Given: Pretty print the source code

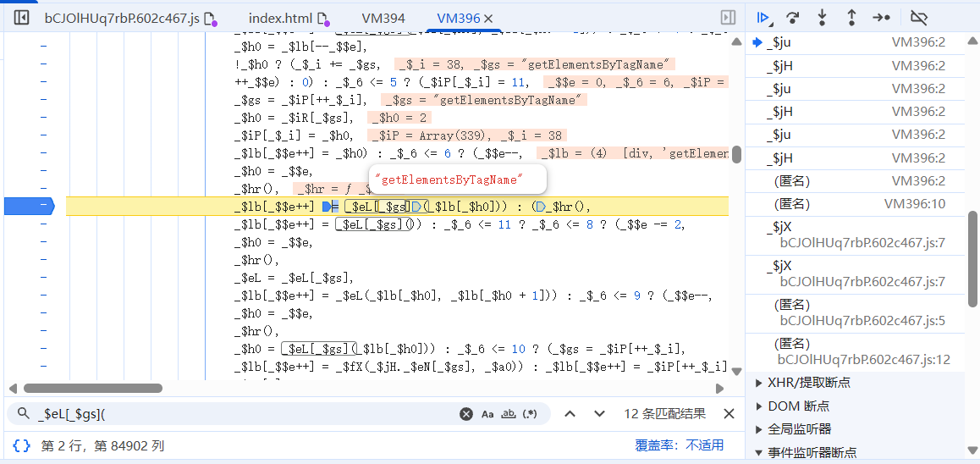Looking at the screenshot, I should click(x=23, y=445).
